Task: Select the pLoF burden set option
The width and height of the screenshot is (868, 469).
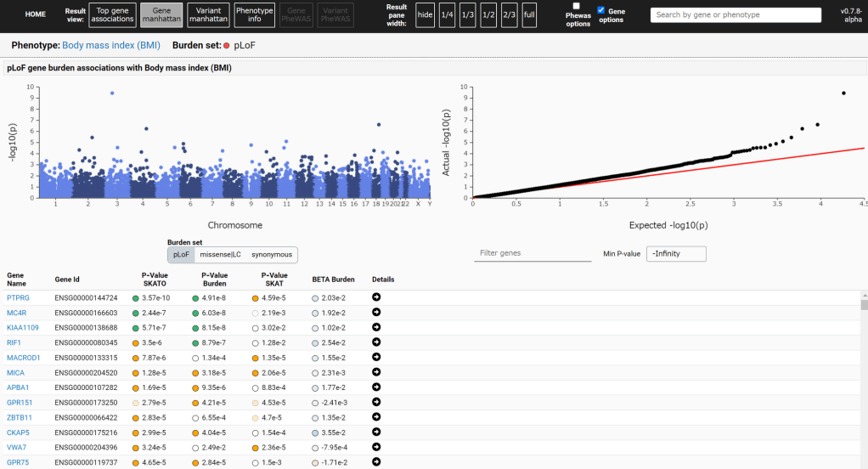Action: click(181, 254)
